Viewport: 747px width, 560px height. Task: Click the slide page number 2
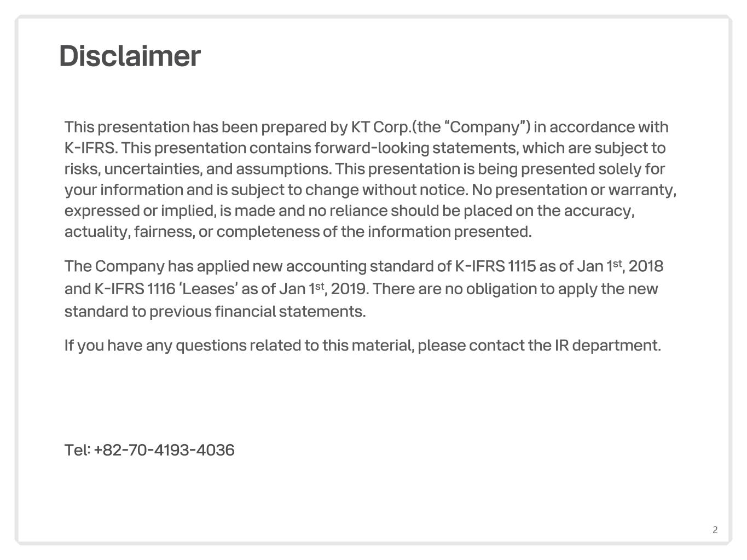click(x=715, y=529)
